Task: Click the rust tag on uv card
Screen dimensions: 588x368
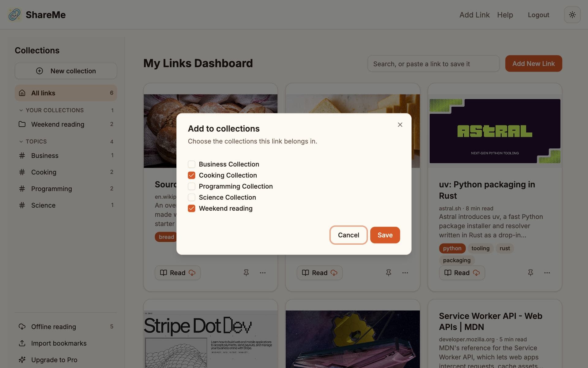Action: point(505,248)
